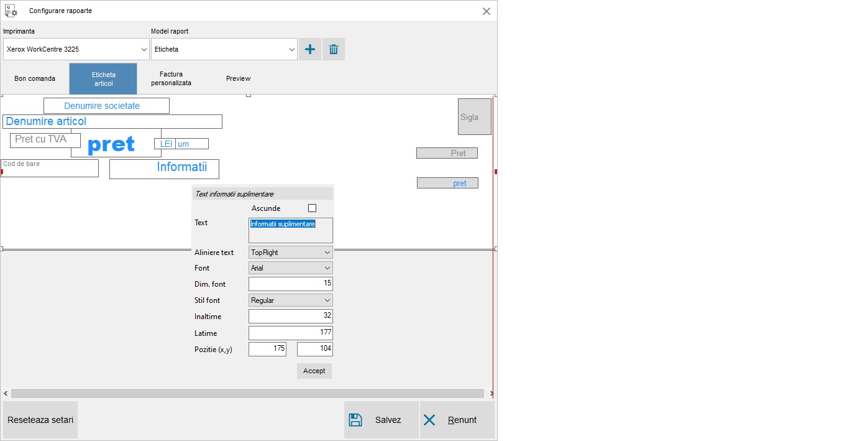Select the Sigla logo placeholder

tap(475, 116)
